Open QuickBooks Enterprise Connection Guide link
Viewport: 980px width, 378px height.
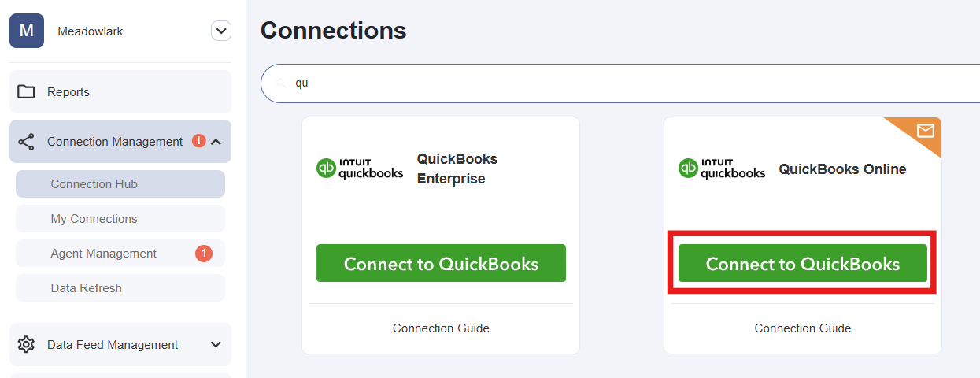pyautogui.click(x=441, y=328)
